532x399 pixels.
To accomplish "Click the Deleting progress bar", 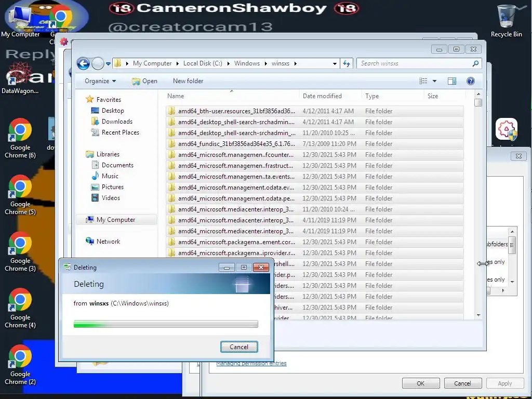I will pyautogui.click(x=166, y=324).
